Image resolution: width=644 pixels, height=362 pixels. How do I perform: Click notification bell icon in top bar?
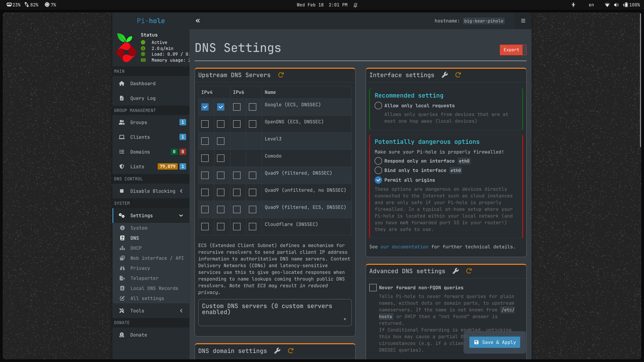(x=356, y=5)
